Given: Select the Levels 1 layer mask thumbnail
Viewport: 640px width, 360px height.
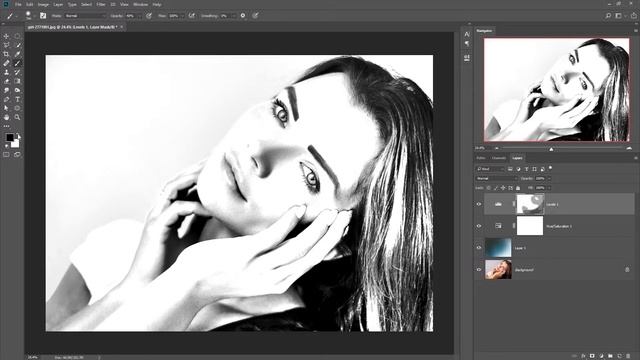Looking at the screenshot, I should point(530,204).
